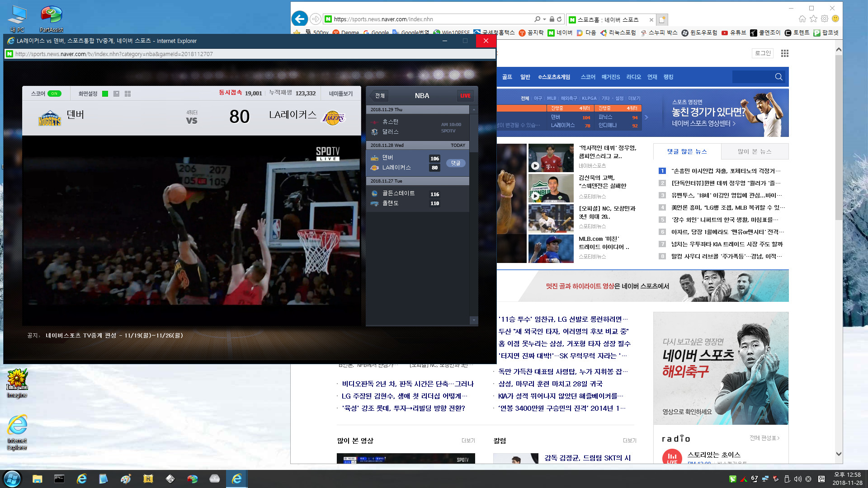The image size is (868, 488).
Task: Open 더보기 next to 많이 본 영상
Action: coord(468,441)
